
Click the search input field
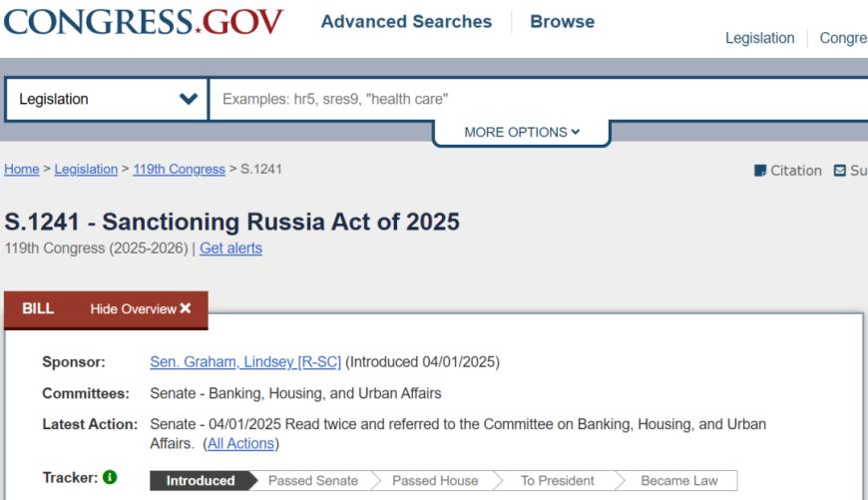click(539, 99)
